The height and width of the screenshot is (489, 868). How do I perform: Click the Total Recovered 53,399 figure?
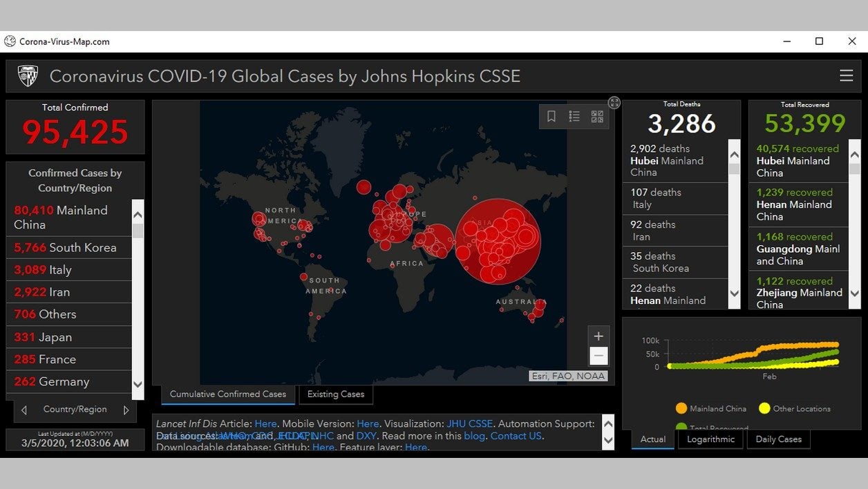coord(804,124)
